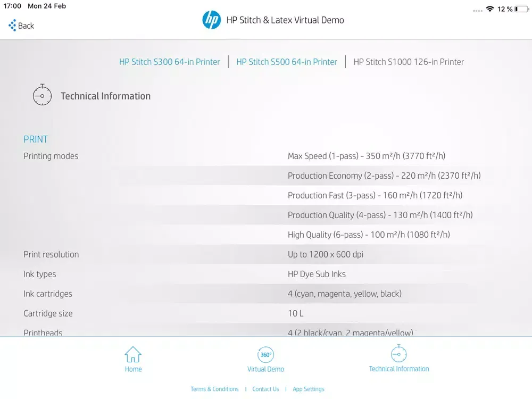Viewport: 532px width, 399px height.
Task: Click the HP Dye Sub Inks value
Action: click(x=317, y=274)
